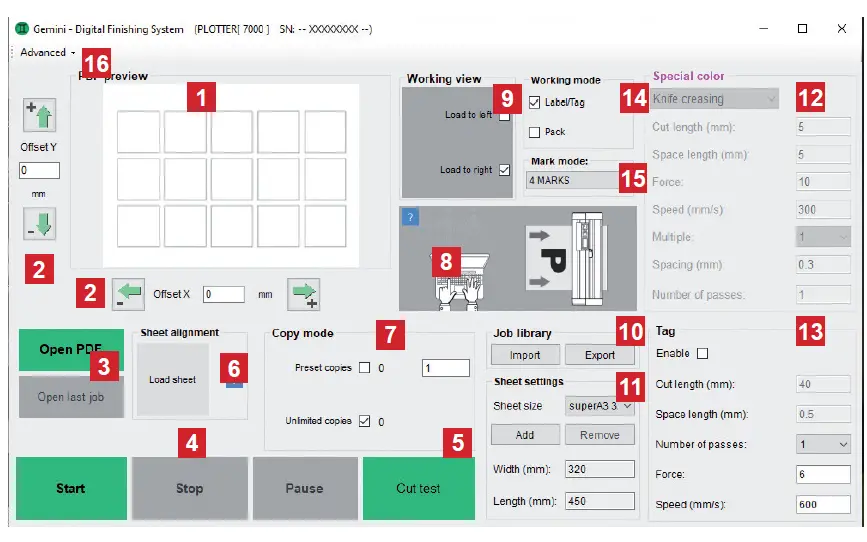Click the Tag Force input field

coord(823,474)
